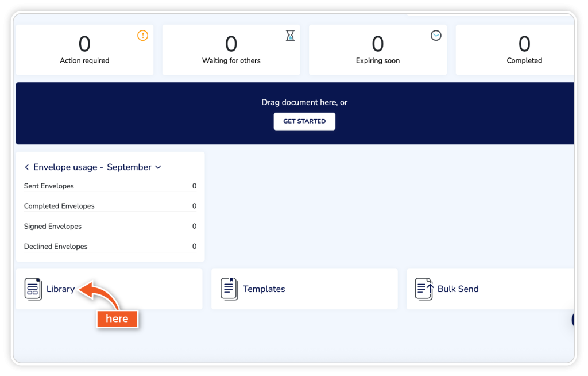
Task: Click the Templates page icon
Action: click(229, 289)
